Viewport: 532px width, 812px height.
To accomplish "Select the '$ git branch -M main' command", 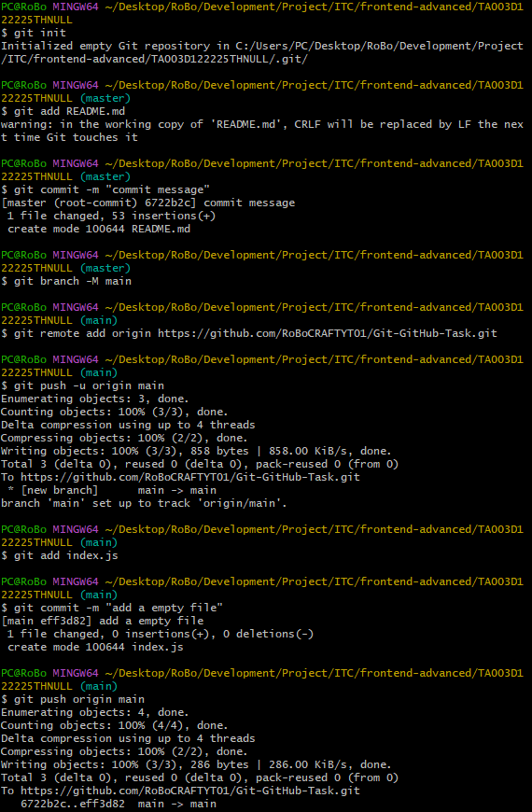I will pos(66,281).
